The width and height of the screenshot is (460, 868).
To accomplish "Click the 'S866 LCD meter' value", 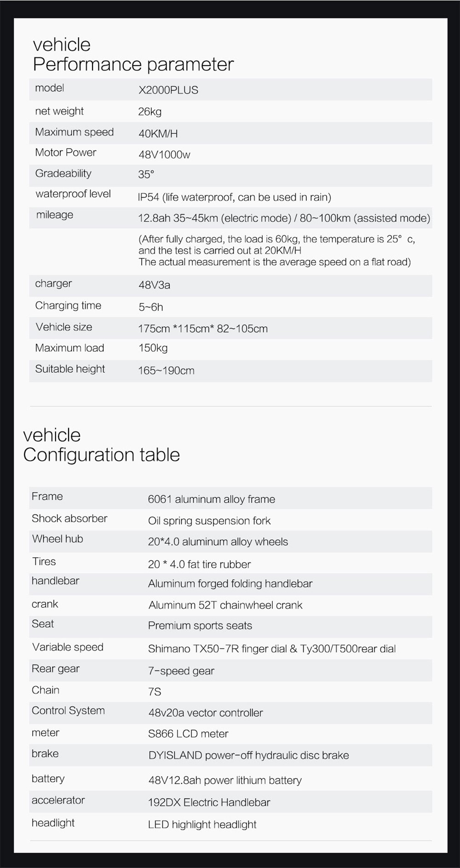I will (x=188, y=734).
